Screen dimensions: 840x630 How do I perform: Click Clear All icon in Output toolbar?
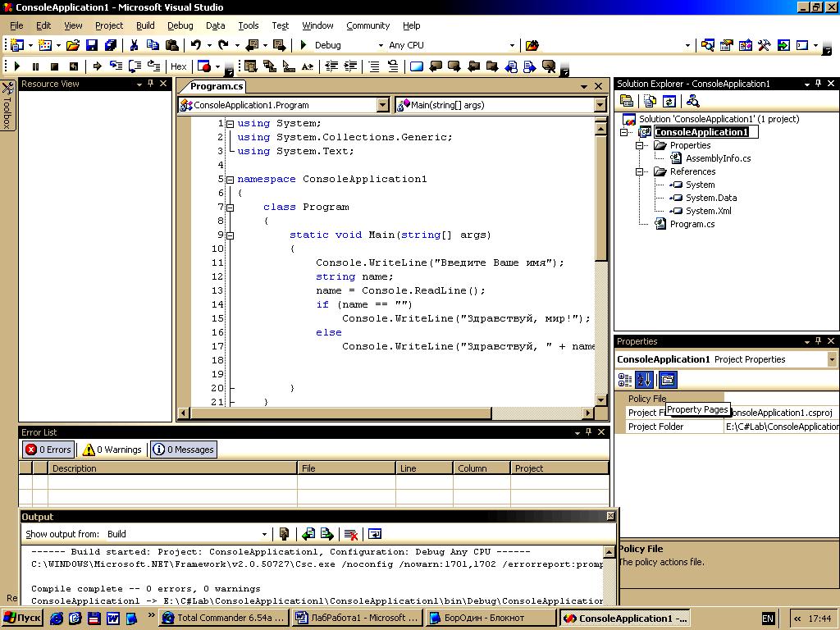351,534
